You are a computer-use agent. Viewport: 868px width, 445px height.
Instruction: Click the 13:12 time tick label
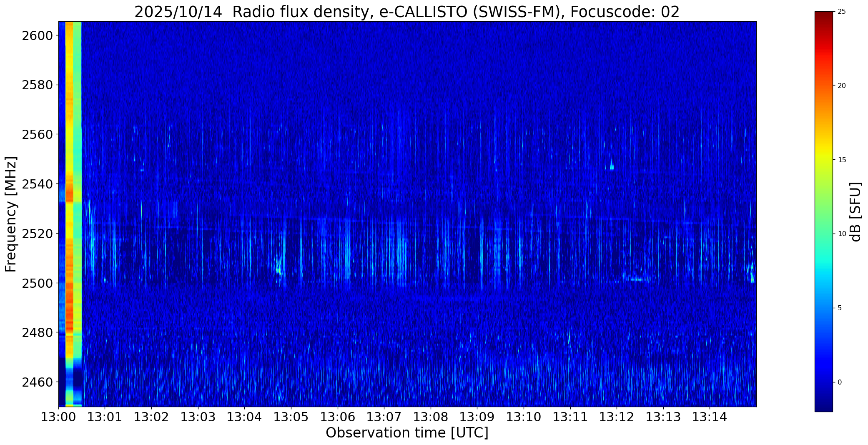pos(617,417)
